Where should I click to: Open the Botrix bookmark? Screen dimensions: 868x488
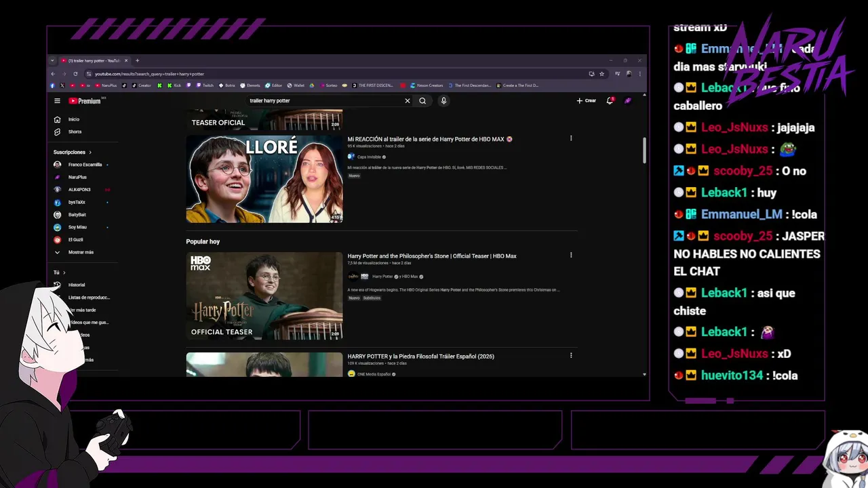coord(226,85)
